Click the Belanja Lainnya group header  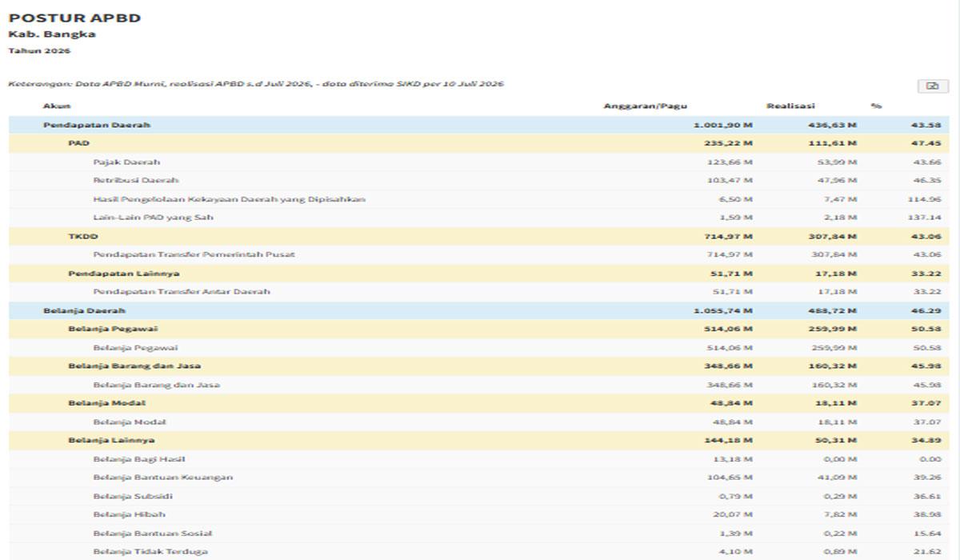(479, 440)
